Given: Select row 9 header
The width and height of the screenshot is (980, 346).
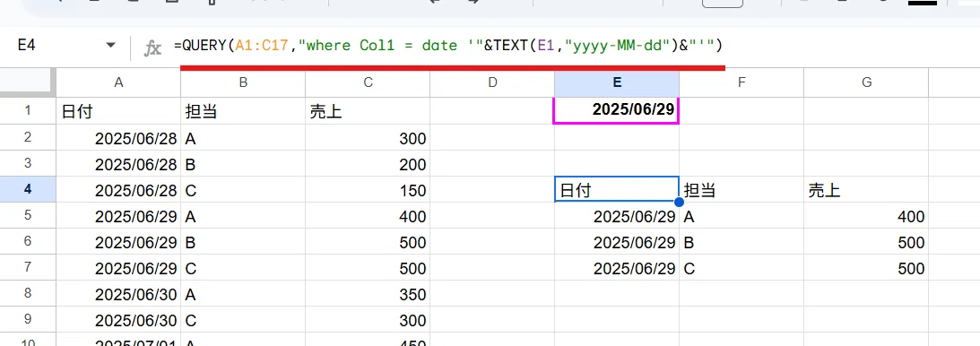Looking at the screenshot, I should (x=28, y=319).
